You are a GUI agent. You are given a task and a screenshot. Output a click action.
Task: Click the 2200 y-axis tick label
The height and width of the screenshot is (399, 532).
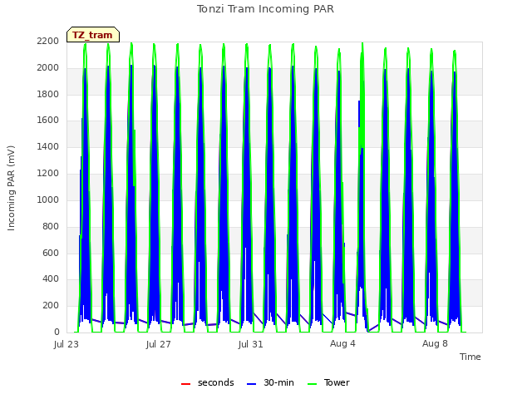[x=48, y=41]
